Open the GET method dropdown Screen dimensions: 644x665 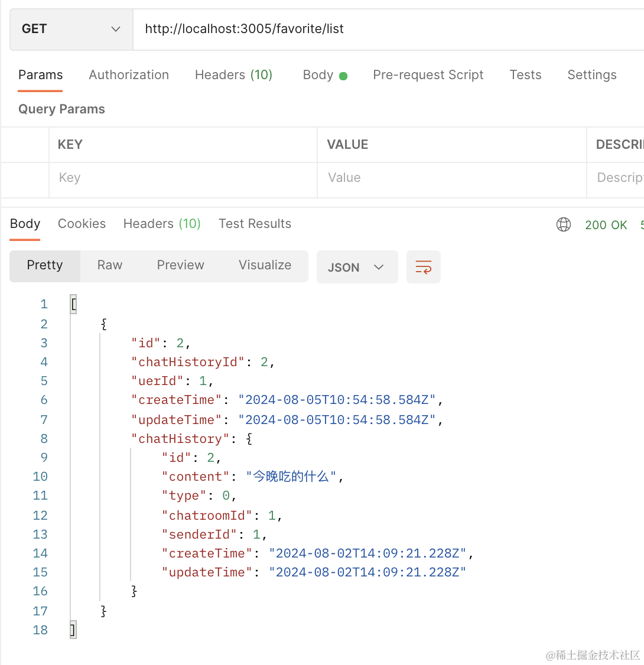tap(71, 29)
